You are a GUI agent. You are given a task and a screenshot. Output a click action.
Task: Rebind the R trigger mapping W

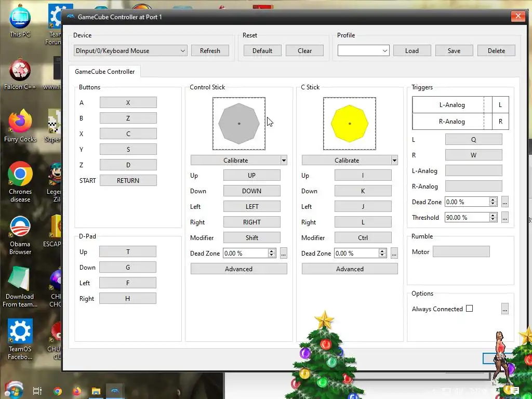point(474,155)
